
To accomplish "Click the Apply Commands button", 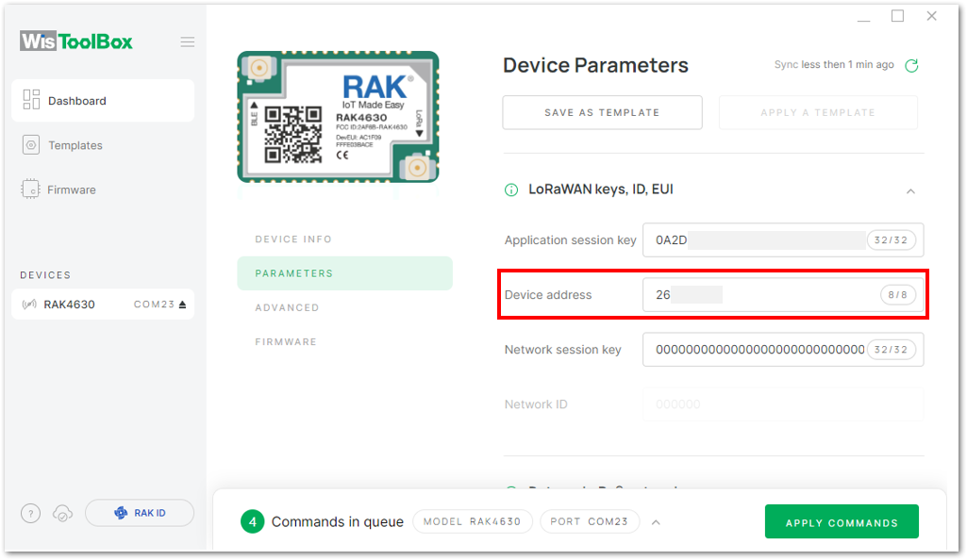I will (842, 521).
